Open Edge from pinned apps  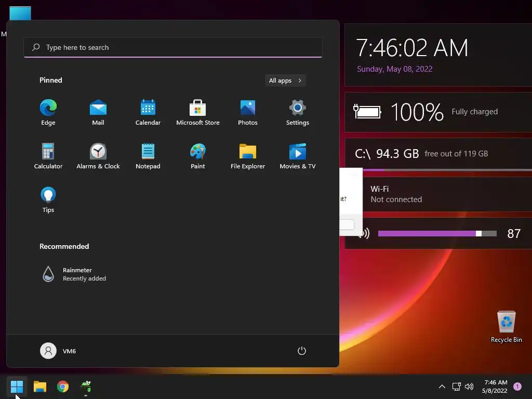[x=48, y=112]
